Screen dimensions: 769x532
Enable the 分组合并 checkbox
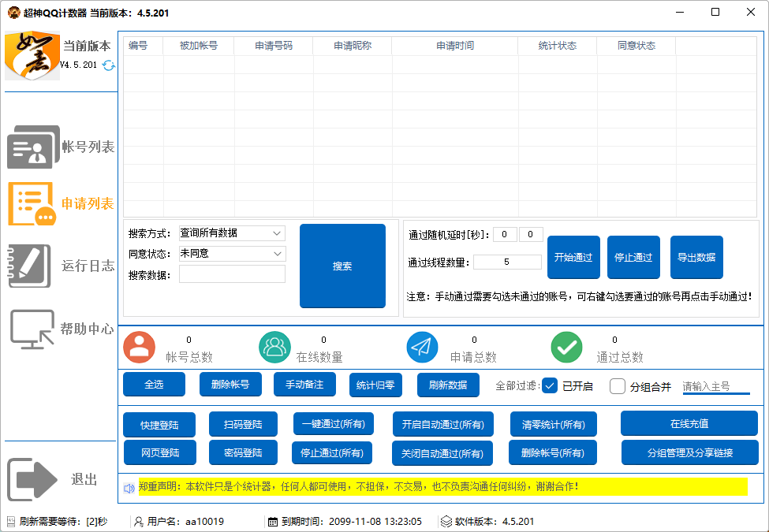[618, 386]
